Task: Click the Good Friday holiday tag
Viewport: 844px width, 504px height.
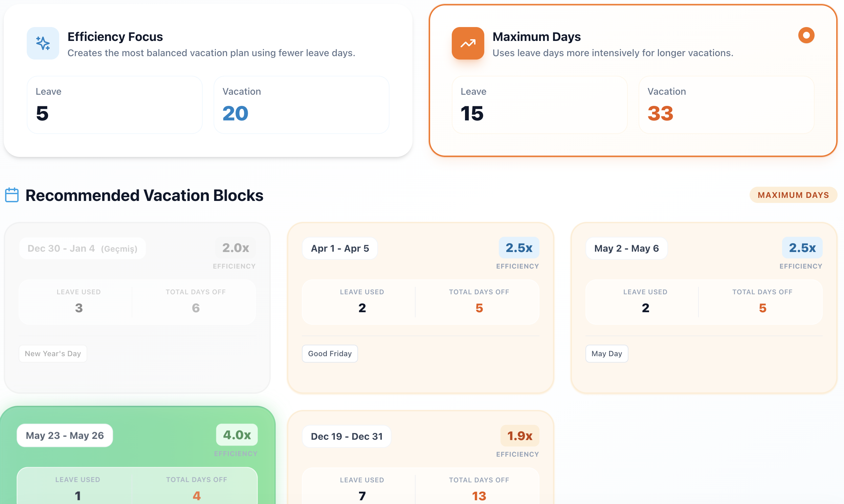Action: (330, 353)
